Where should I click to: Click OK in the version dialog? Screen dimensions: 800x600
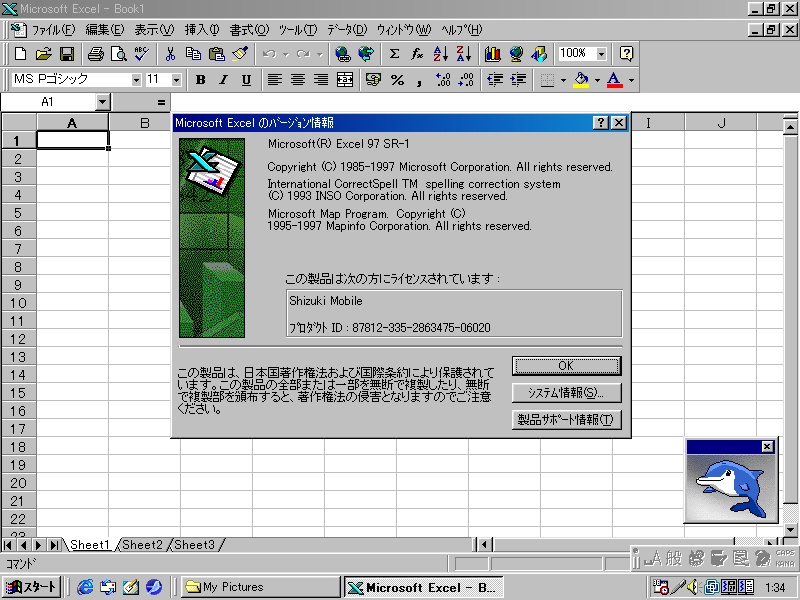click(x=566, y=365)
